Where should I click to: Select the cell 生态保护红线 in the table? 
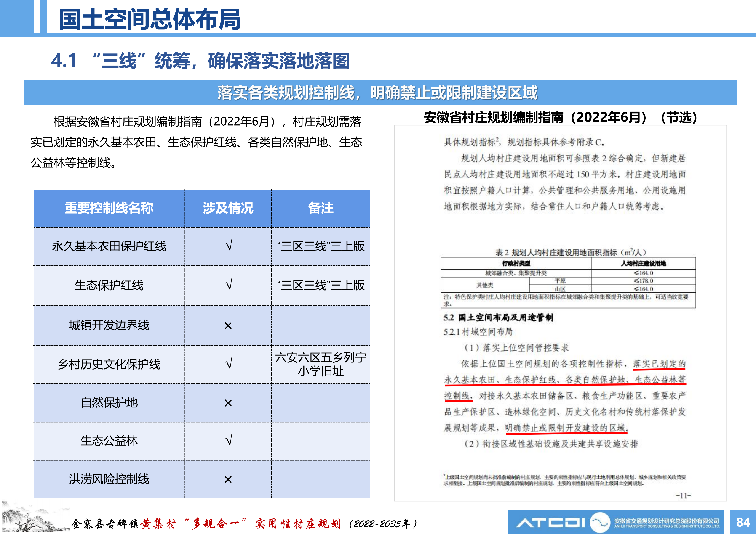point(109,285)
